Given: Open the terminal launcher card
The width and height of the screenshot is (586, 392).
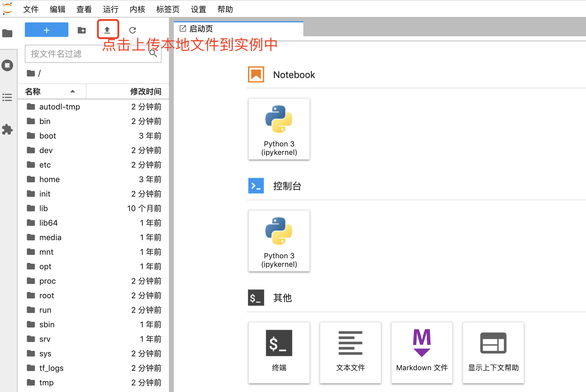Looking at the screenshot, I should coord(279,353).
